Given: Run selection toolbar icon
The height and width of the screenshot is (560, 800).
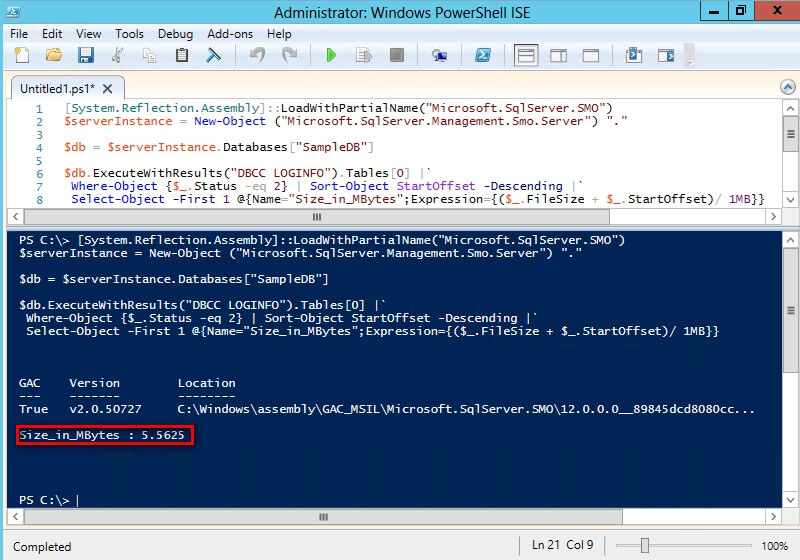Looking at the screenshot, I should pyautogui.click(x=364, y=55).
